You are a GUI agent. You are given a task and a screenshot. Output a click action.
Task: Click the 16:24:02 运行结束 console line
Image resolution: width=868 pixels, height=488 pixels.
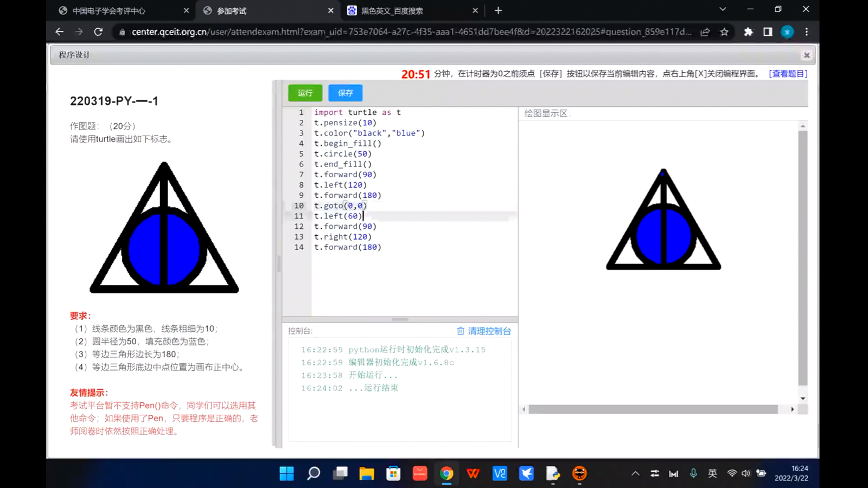point(349,388)
